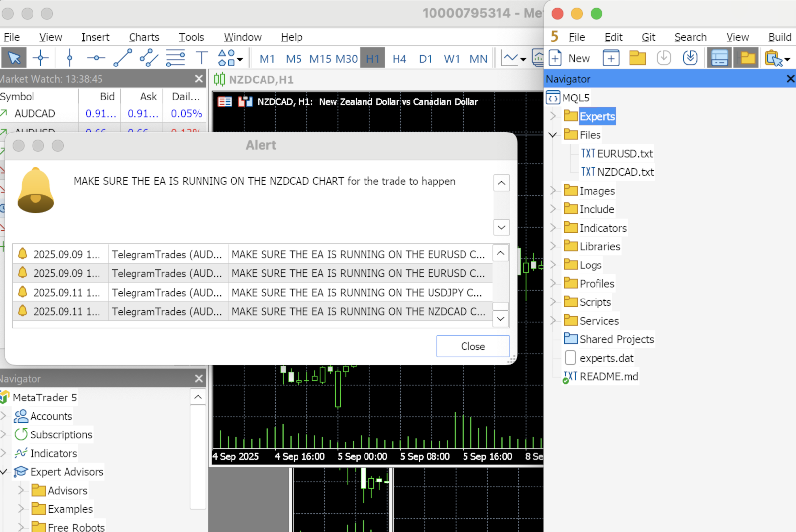Screen dimensions: 796x532
Task: Select the Fibonacci retracement tool
Action: 175,58
